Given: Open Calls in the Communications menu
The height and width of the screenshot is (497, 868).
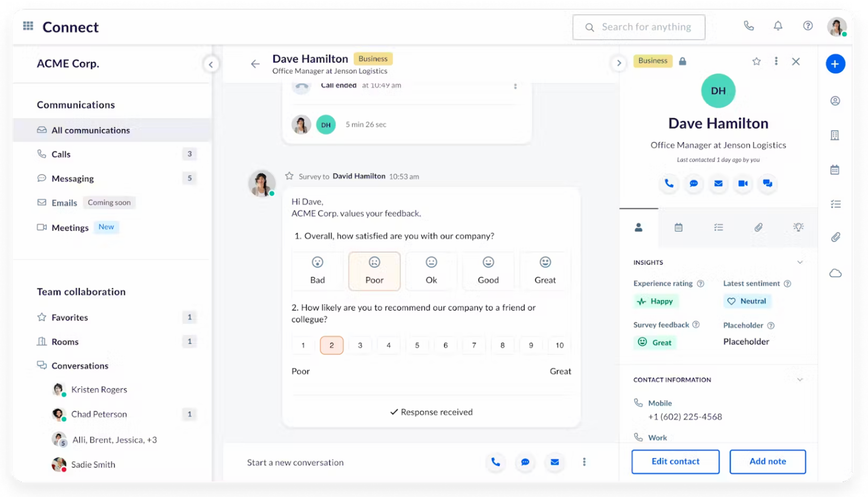Looking at the screenshot, I should [x=61, y=154].
